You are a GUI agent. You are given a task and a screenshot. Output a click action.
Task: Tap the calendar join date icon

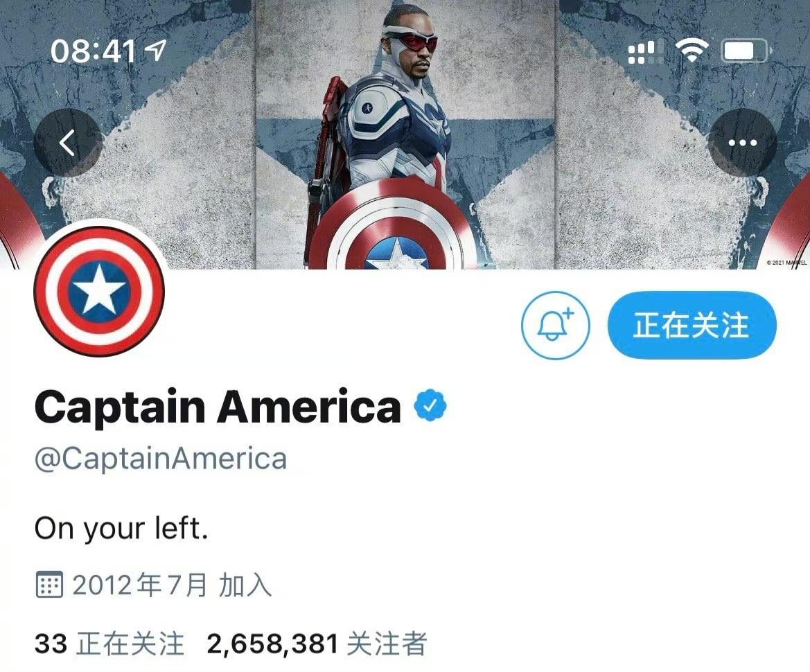coord(50,585)
